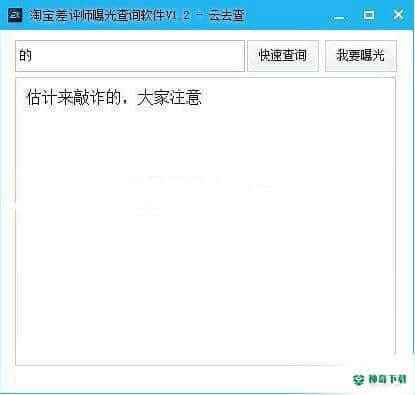
Task: Maximize the 淘宝差评师曝光查询软件 window
Action: (x=369, y=15)
